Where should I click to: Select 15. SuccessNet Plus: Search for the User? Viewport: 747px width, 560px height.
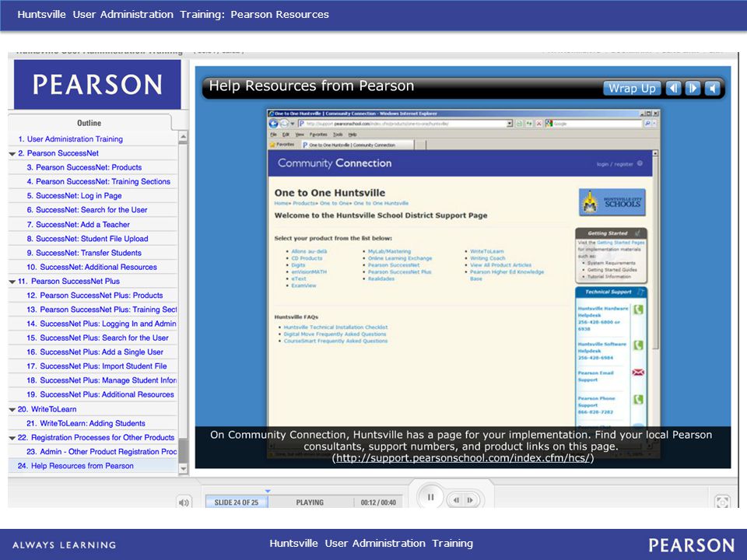coord(98,338)
